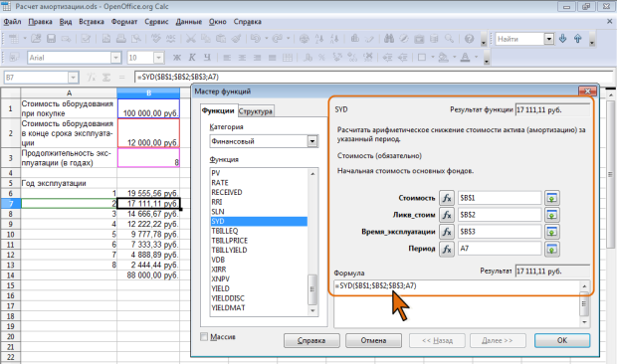617x364 pixels.
Task: Click the Navigator compass icon
Action: (x=404, y=39)
